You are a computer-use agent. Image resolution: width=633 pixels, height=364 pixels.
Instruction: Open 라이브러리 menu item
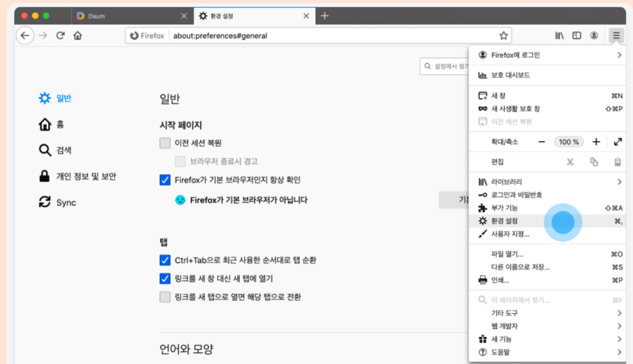(x=547, y=182)
